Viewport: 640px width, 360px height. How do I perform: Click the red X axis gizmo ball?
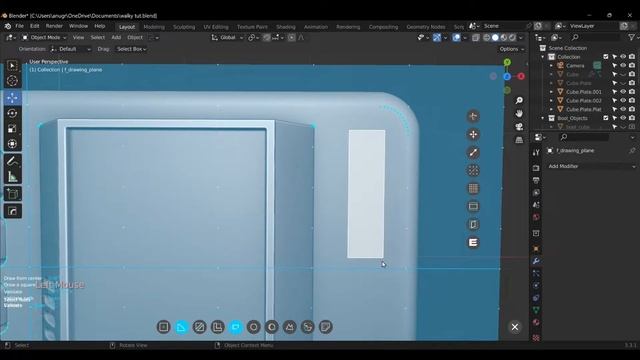point(521,76)
